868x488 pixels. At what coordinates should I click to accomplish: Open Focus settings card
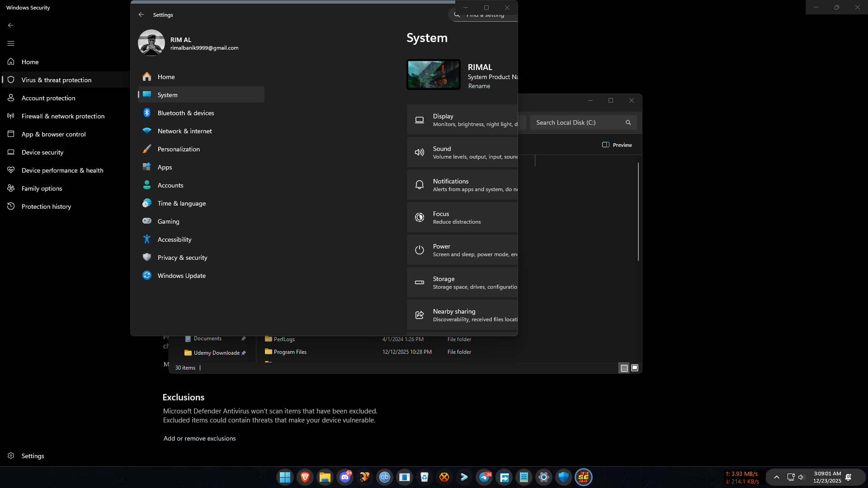462,217
